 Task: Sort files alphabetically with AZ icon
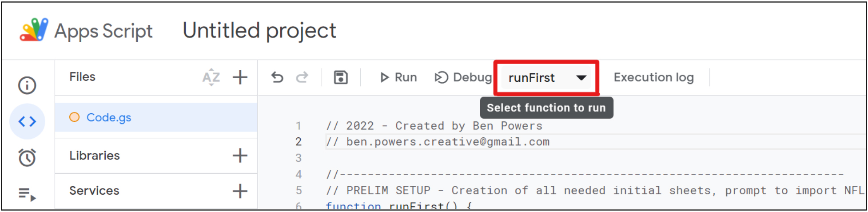tap(211, 77)
